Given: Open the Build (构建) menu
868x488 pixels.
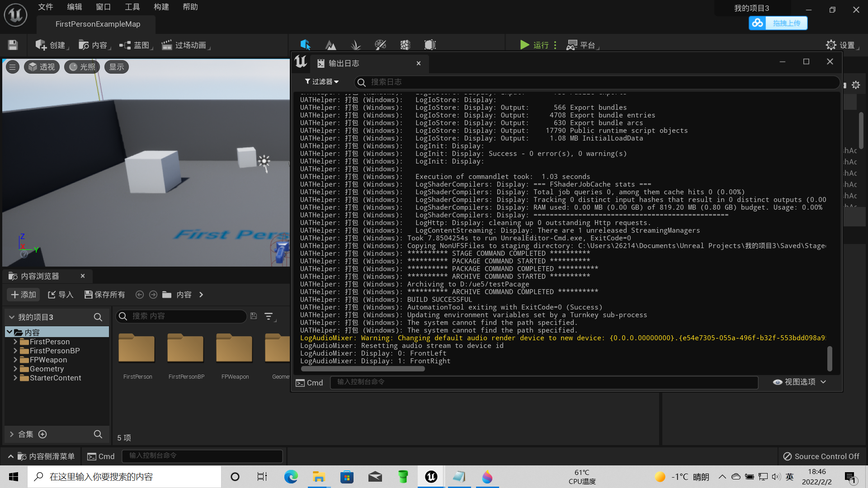Looking at the screenshot, I should [x=161, y=7].
